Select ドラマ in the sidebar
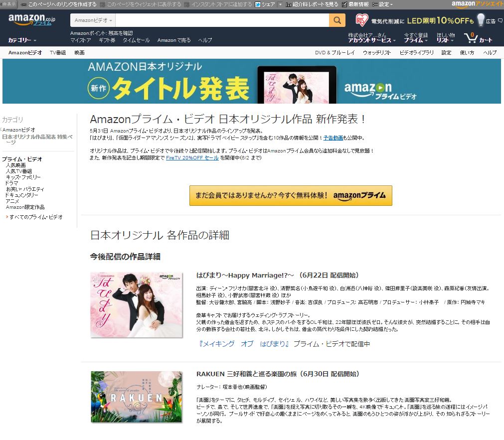Screen dimensions: 504x440 pos(11,183)
